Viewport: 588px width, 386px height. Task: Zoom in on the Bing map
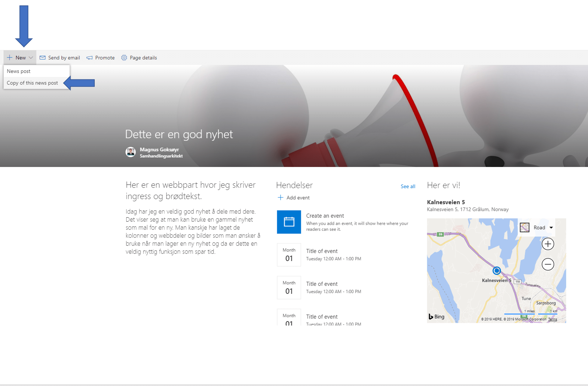coord(548,244)
